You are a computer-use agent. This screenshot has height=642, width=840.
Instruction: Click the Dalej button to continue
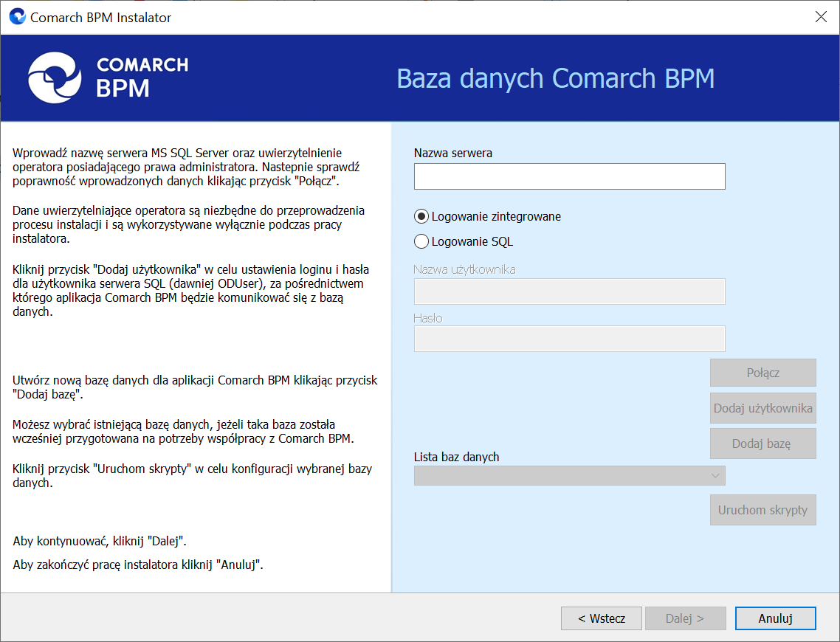(x=685, y=618)
